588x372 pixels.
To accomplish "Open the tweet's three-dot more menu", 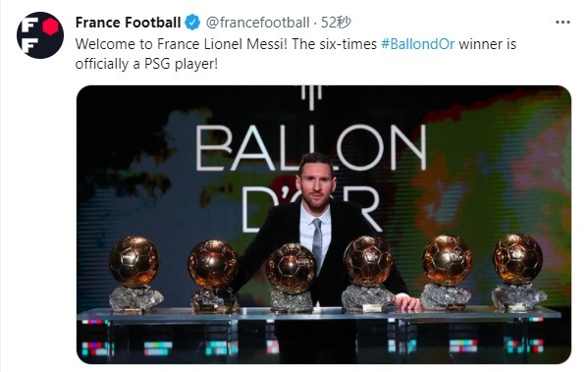I will 562,23.
